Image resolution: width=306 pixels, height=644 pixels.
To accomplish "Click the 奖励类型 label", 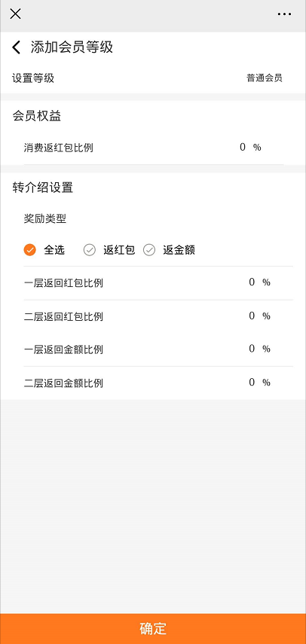I will 45,219.
